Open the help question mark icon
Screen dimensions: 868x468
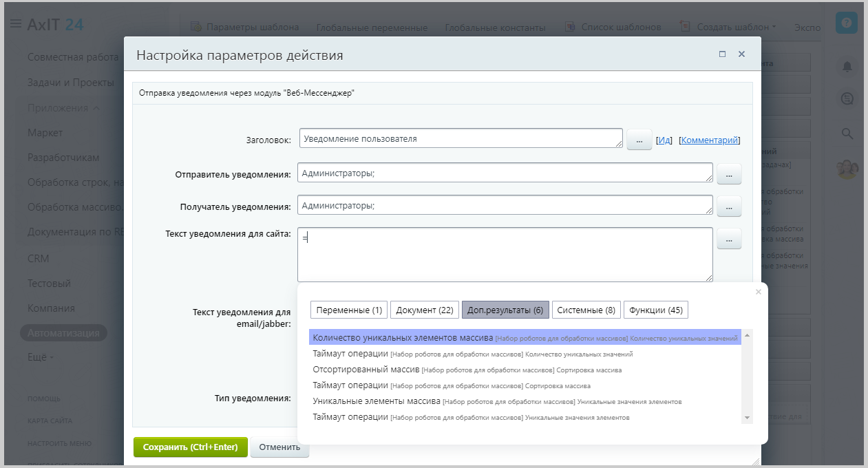[x=846, y=23]
